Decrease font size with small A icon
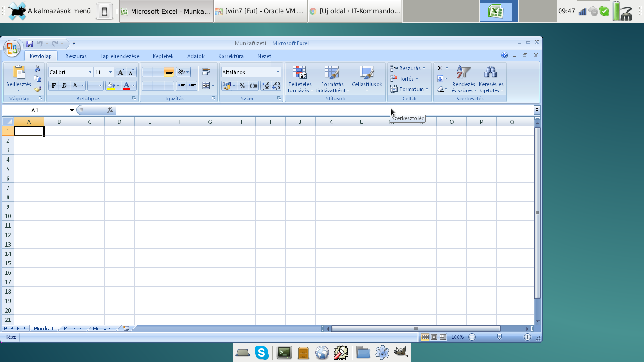644x362 pixels. click(x=131, y=72)
